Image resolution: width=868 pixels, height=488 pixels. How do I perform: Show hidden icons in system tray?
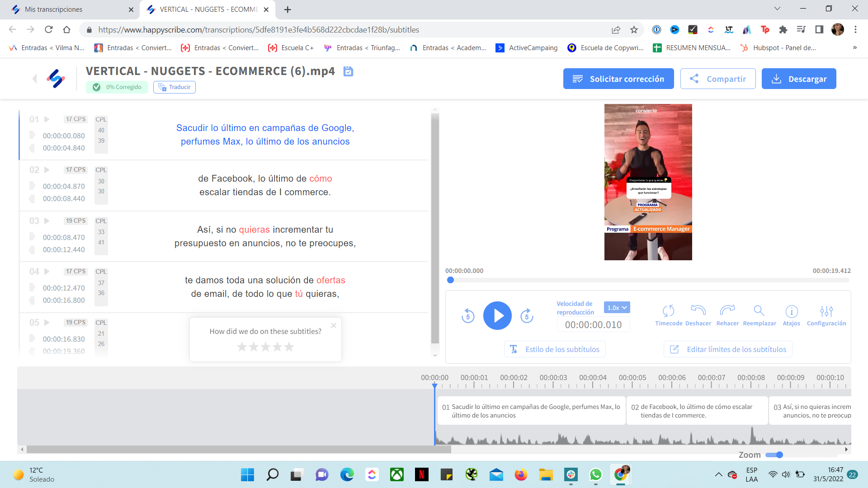(718, 474)
